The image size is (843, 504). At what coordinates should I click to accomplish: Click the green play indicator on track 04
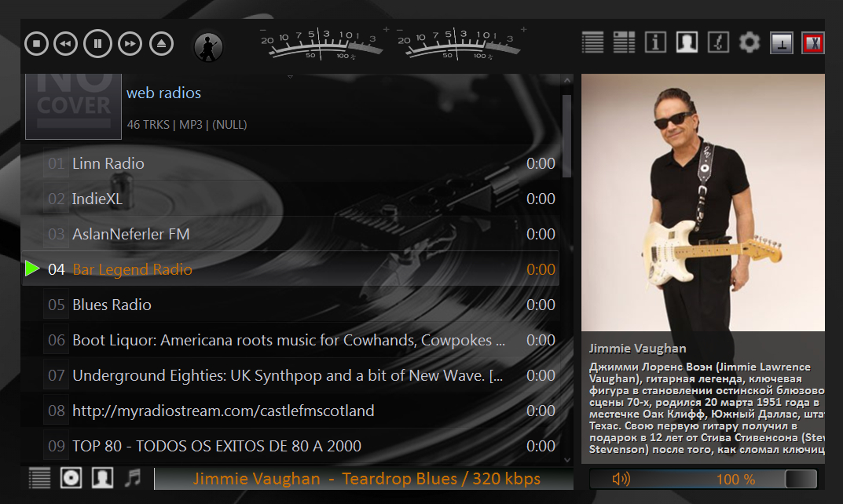pyautogui.click(x=32, y=268)
